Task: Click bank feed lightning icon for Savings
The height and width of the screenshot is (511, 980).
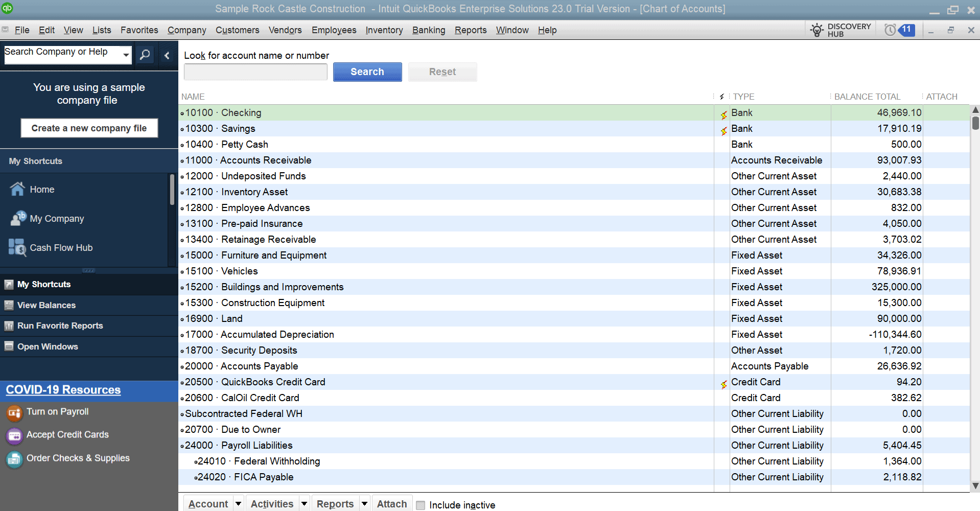Action: click(x=724, y=131)
